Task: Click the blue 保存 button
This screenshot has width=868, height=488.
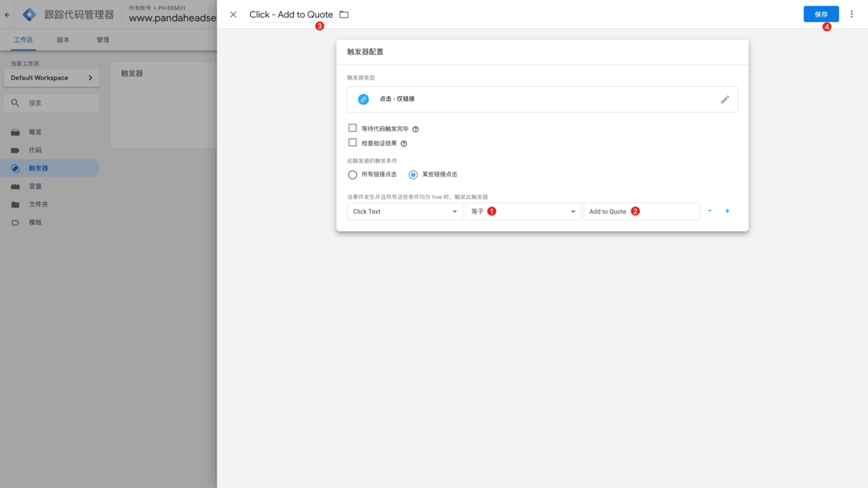Action: tap(820, 14)
